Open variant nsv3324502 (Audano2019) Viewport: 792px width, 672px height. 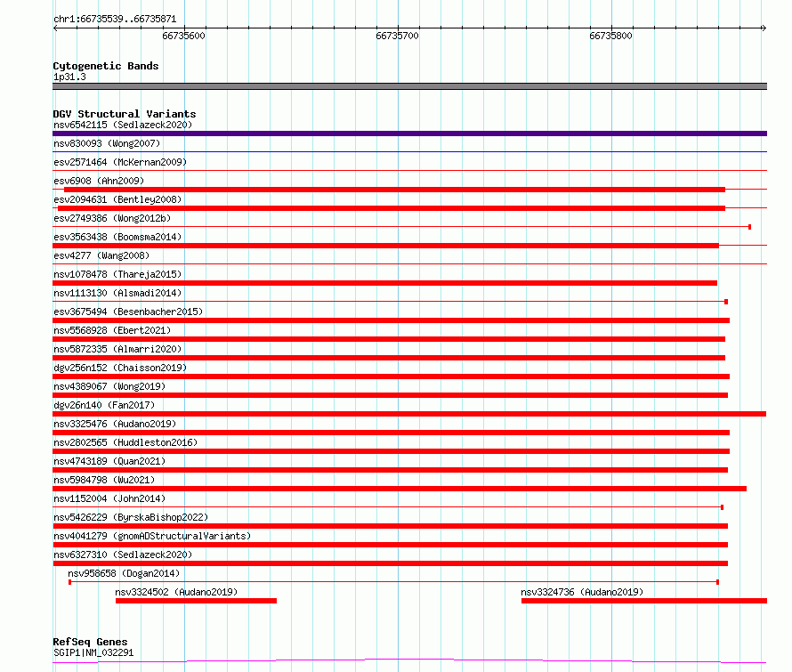(176, 592)
